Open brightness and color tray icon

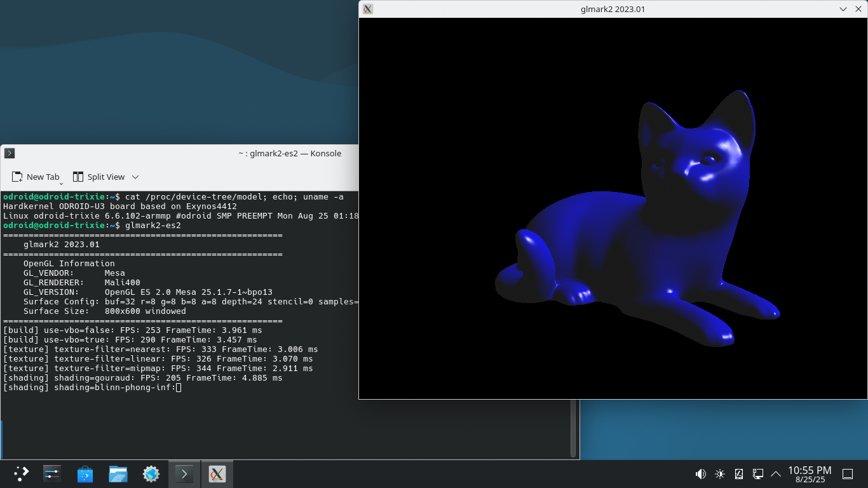pyautogui.click(x=720, y=474)
